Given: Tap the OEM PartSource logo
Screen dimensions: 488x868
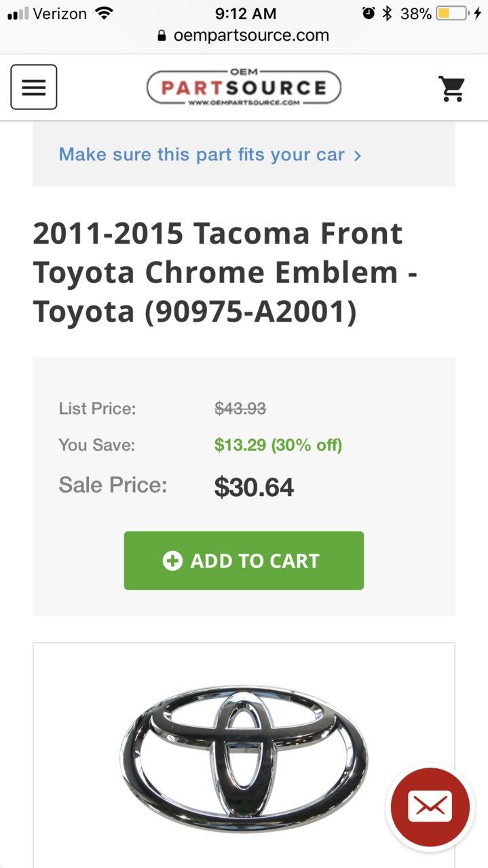Looking at the screenshot, I should 244,88.
